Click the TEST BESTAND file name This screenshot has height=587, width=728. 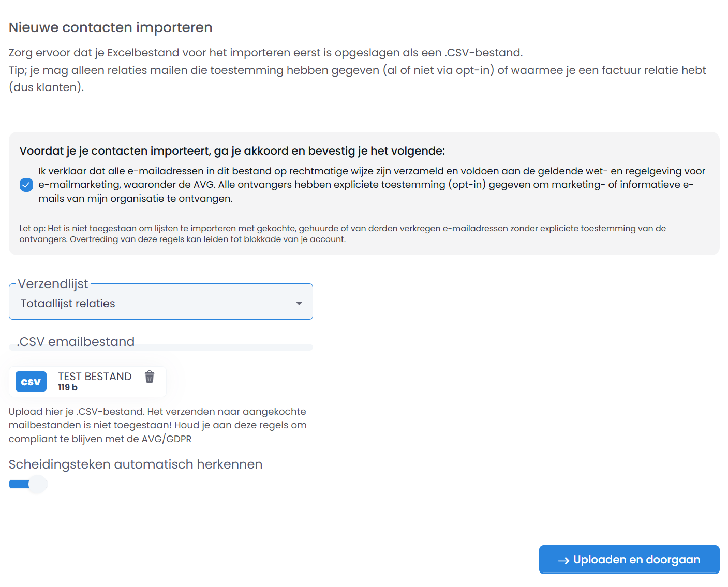(x=95, y=377)
